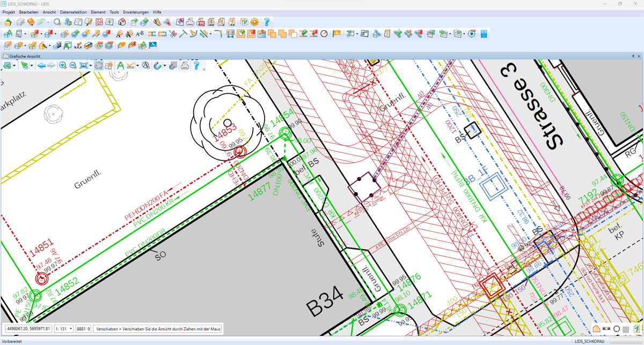Toggle the hand pan tool
Screen dimensions: 644x345
point(98,65)
